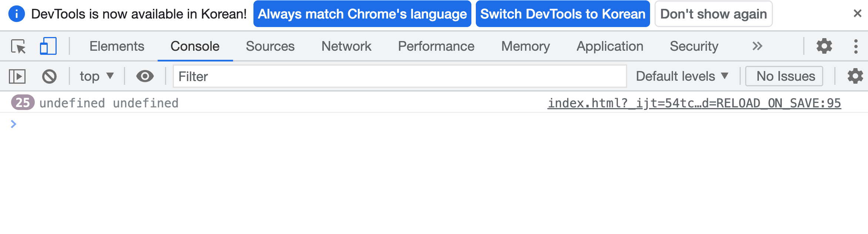Click the 25 repeat count badge
Screen dimensions: 868x234
(23, 103)
